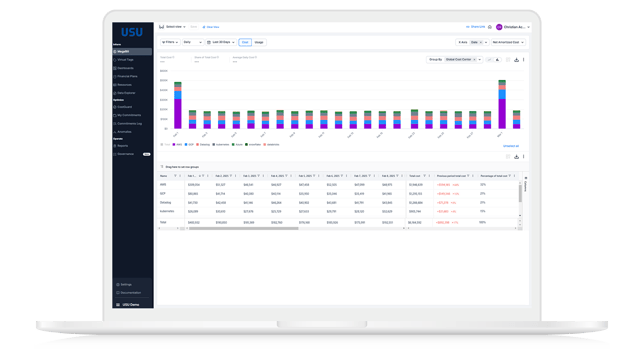Toggle the GCP series in chart legend
The height and width of the screenshot is (360, 640).
(x=189, y=144)
